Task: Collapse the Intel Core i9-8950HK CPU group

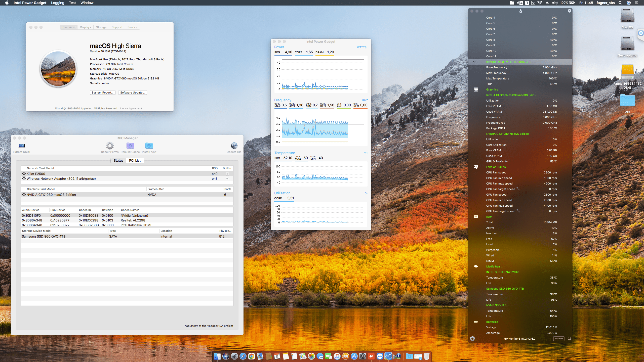Action: point(474,62)
